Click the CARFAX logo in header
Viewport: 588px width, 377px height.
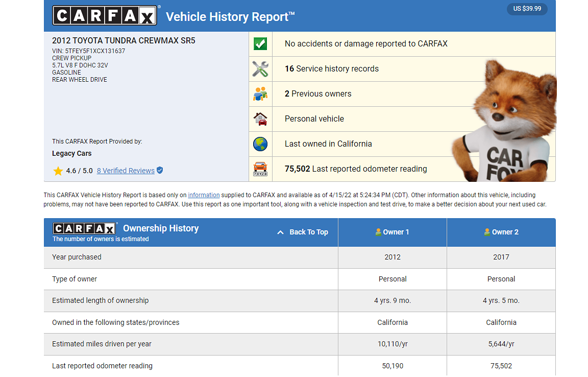(x=105, y=16)
